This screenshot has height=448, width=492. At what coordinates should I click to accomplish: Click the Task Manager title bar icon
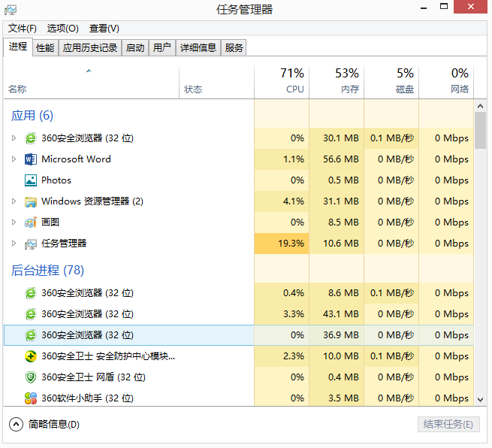tap(11, 10)
